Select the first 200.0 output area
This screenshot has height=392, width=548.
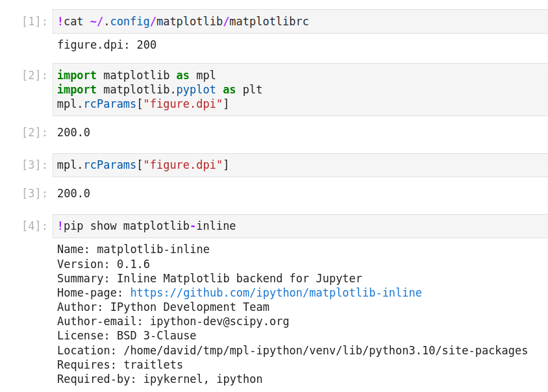coord(73,132)
